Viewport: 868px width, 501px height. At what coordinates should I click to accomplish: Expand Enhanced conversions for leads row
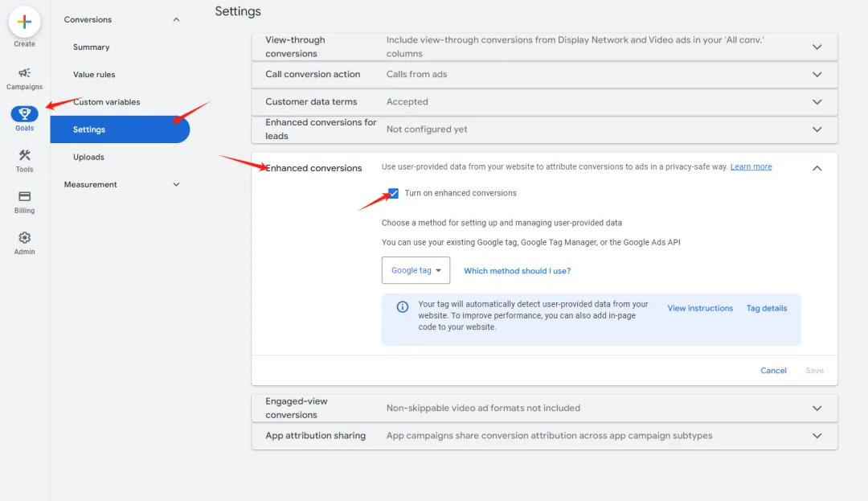click(x=817, y=129)
